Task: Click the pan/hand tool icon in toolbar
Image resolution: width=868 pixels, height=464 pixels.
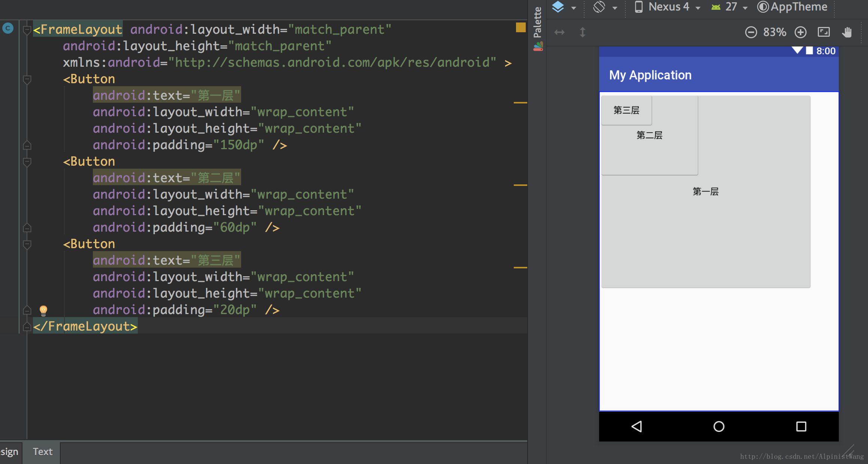Action: coord(850,31)
